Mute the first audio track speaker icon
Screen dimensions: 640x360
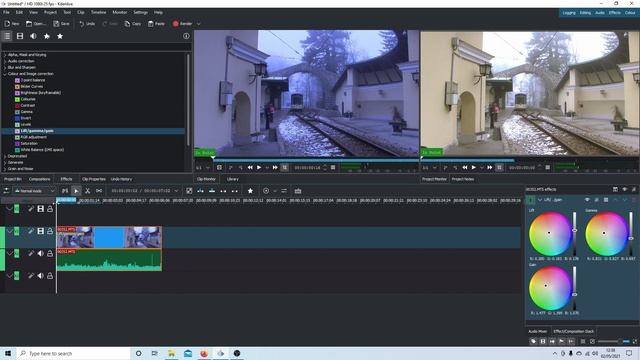(x=40, y=253)
